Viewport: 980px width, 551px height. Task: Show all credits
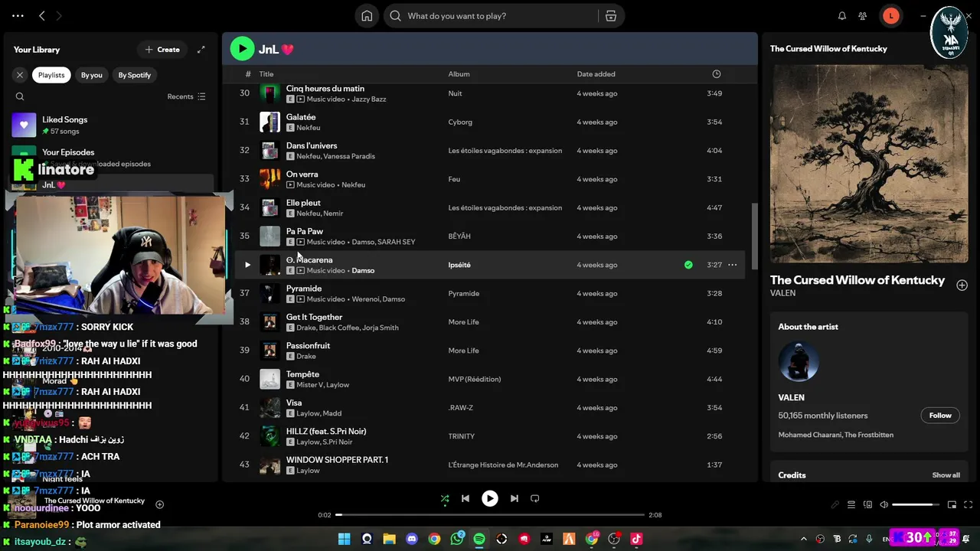click(946, 475)
